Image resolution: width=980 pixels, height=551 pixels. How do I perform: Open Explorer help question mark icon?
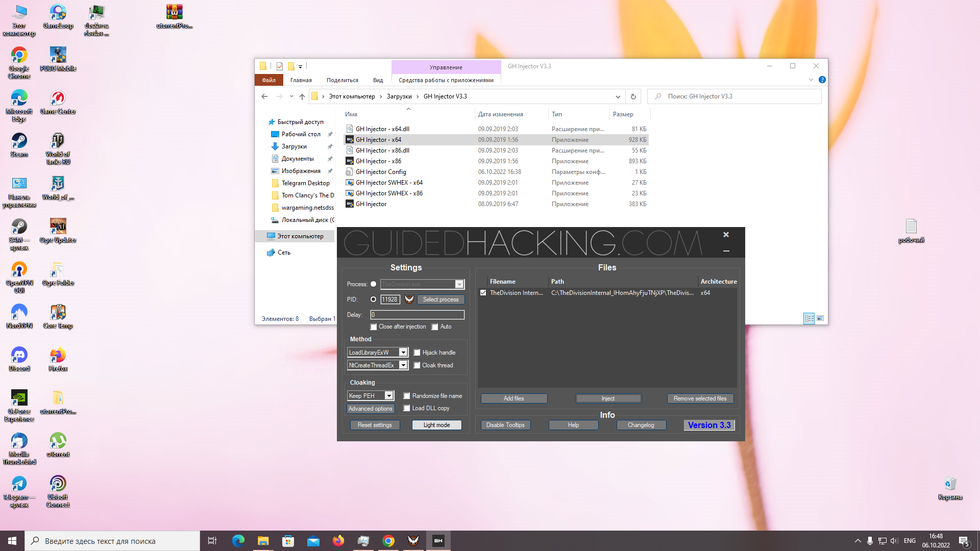(x=822, y=80)
